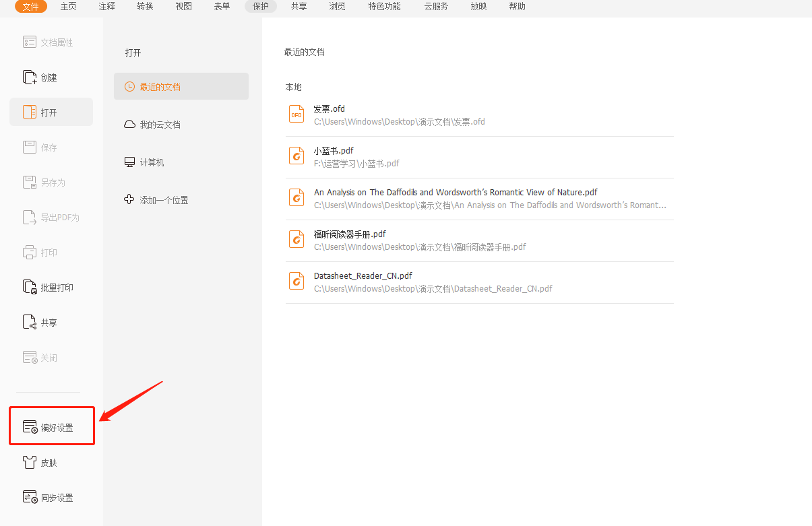Select the 计算机 computer icon
This screenshot has height=526, width=812.
click(129, 162)
